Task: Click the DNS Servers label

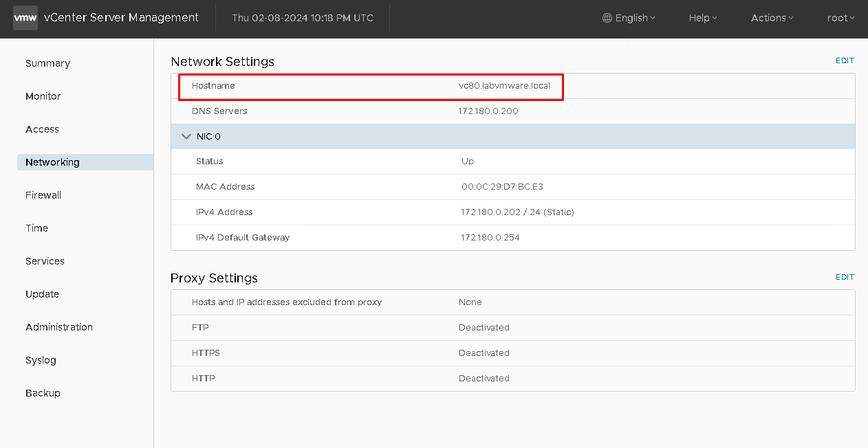Action: [x=219, y=111]
